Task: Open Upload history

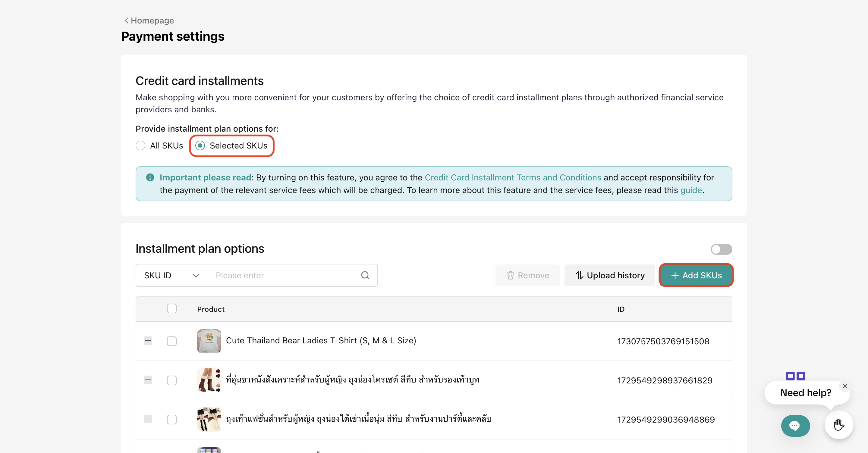Action: [609, 275]
